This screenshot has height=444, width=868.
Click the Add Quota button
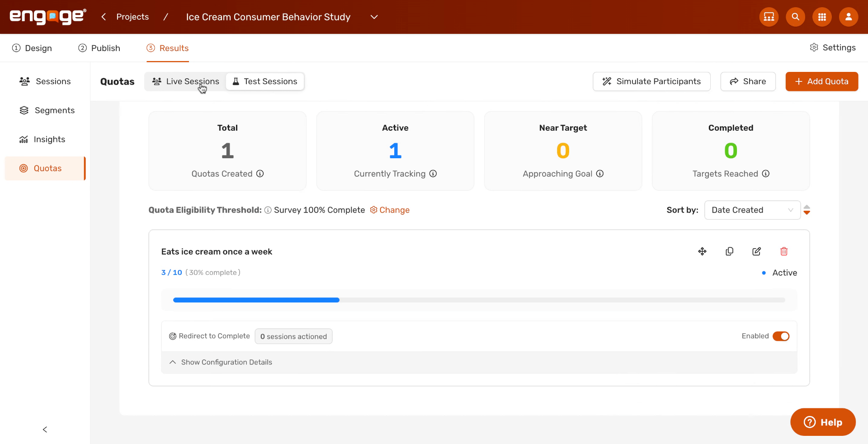tap(821, 81)
